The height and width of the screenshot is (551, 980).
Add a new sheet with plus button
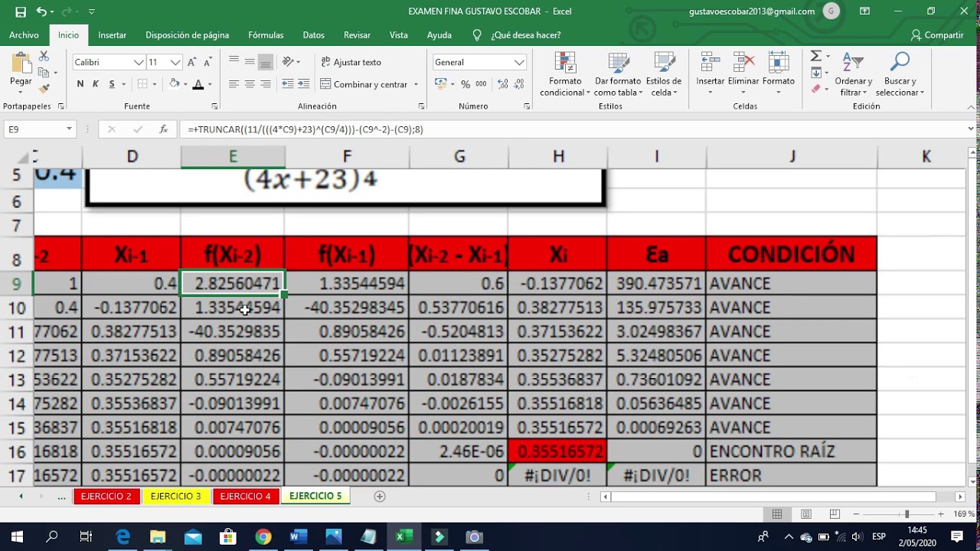379,496
